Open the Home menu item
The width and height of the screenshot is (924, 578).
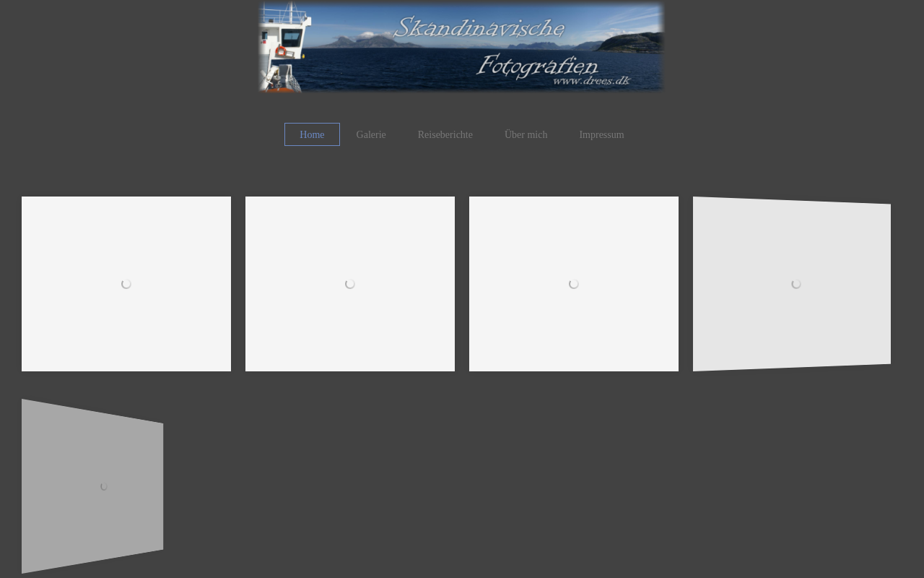[x=312, y=134]
